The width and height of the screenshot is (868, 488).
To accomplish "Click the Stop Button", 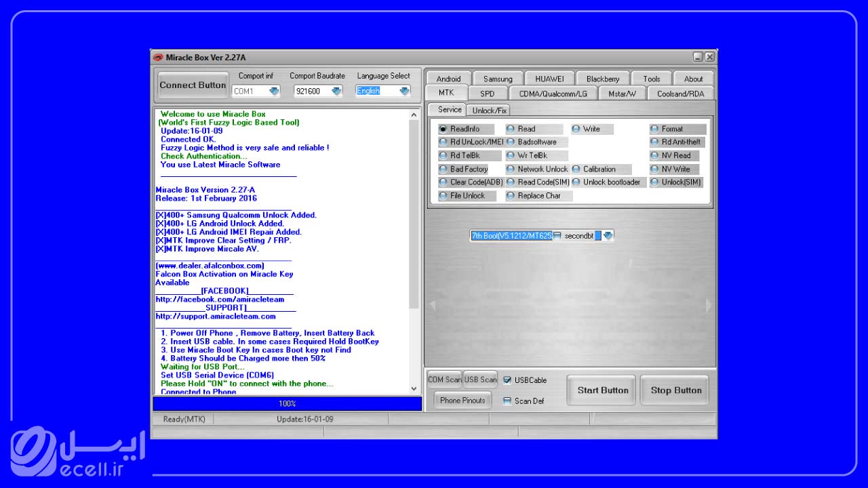I will 676,390.
